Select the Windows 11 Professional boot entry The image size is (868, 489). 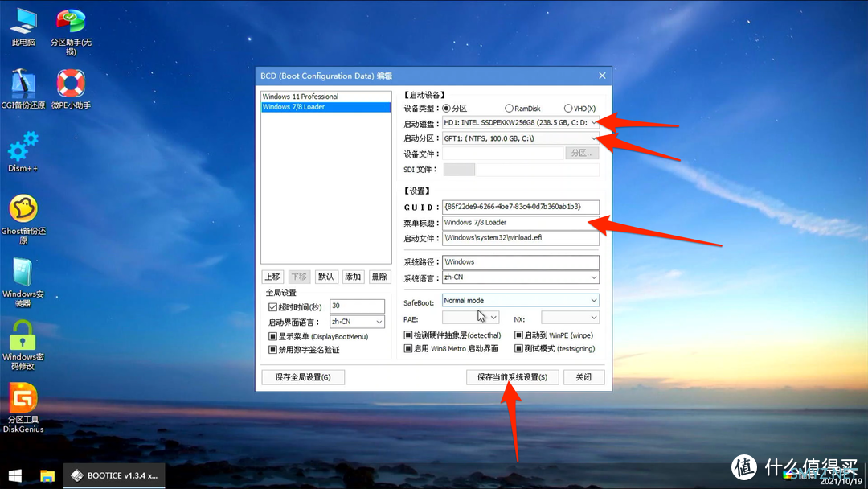(325, 97)
